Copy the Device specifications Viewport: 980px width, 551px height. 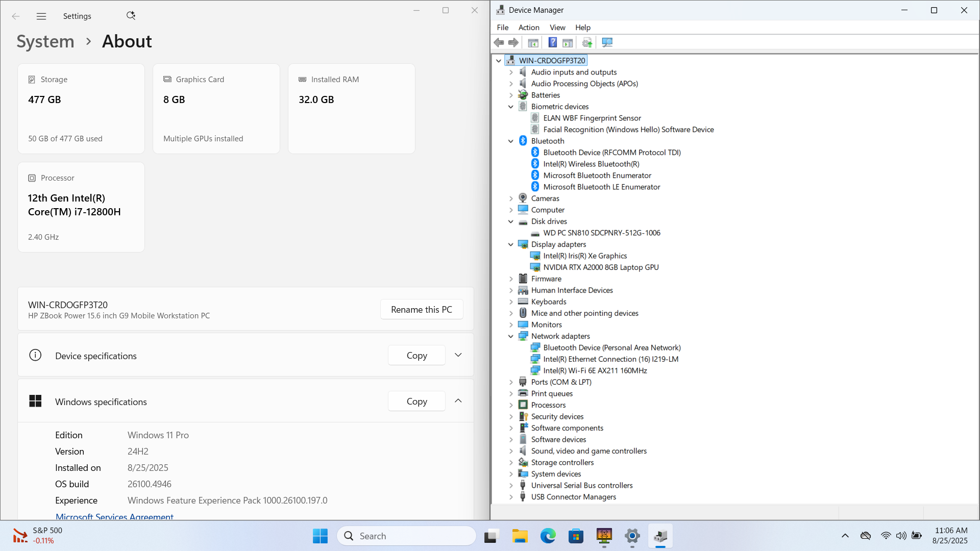(x=416, y=356)
